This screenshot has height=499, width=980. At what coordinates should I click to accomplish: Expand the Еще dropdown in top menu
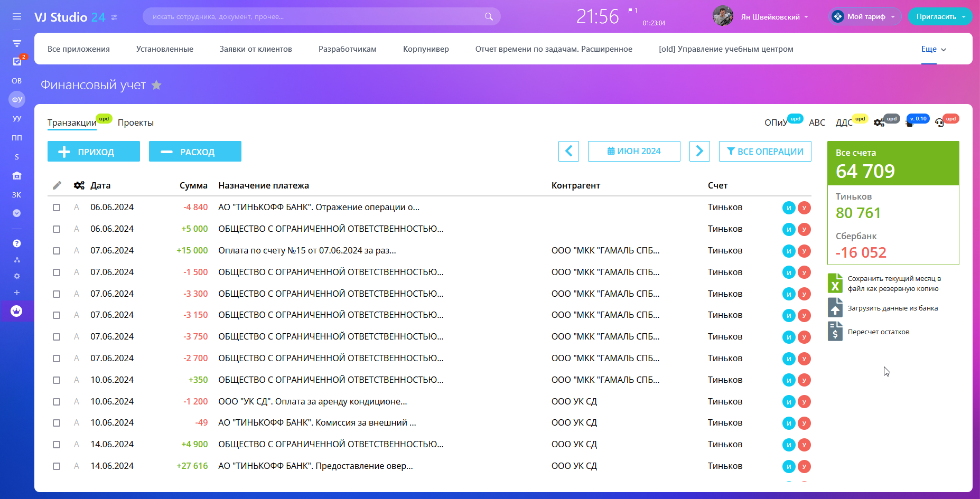[x=934, y=49]
